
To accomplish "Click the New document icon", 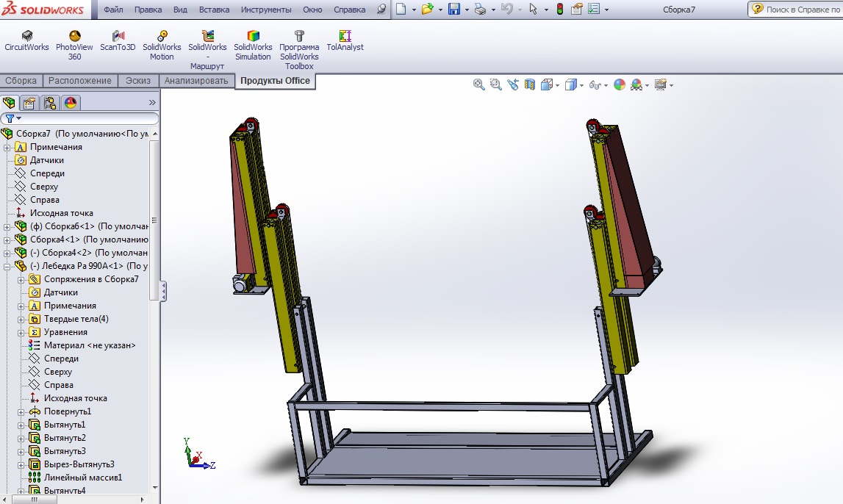I will [401, 9].
